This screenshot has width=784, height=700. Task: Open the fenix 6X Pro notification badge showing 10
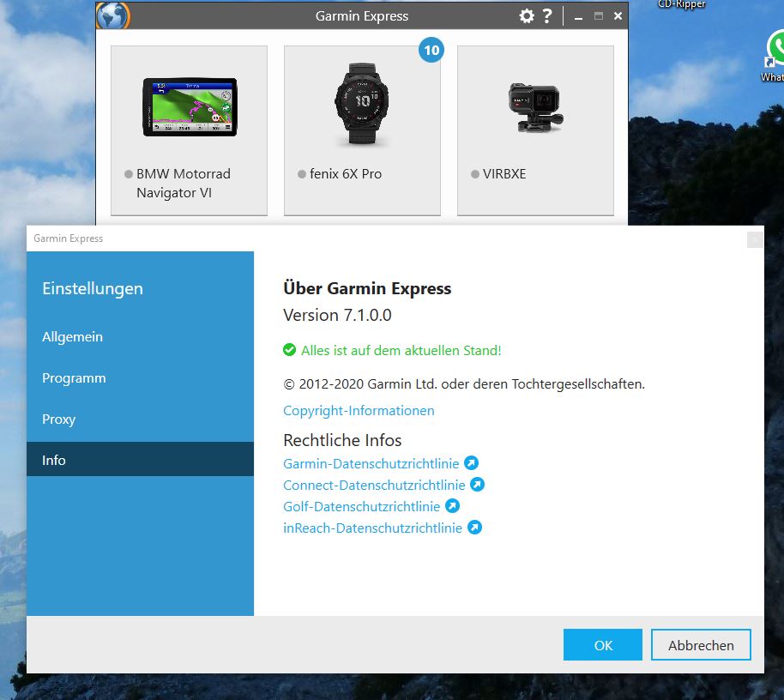(x=431, y=50)
